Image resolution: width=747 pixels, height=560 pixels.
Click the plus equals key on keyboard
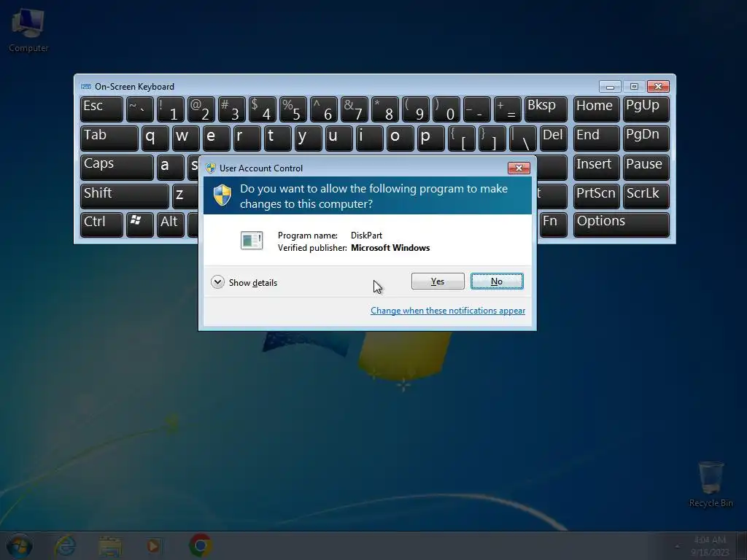point(508,109)
